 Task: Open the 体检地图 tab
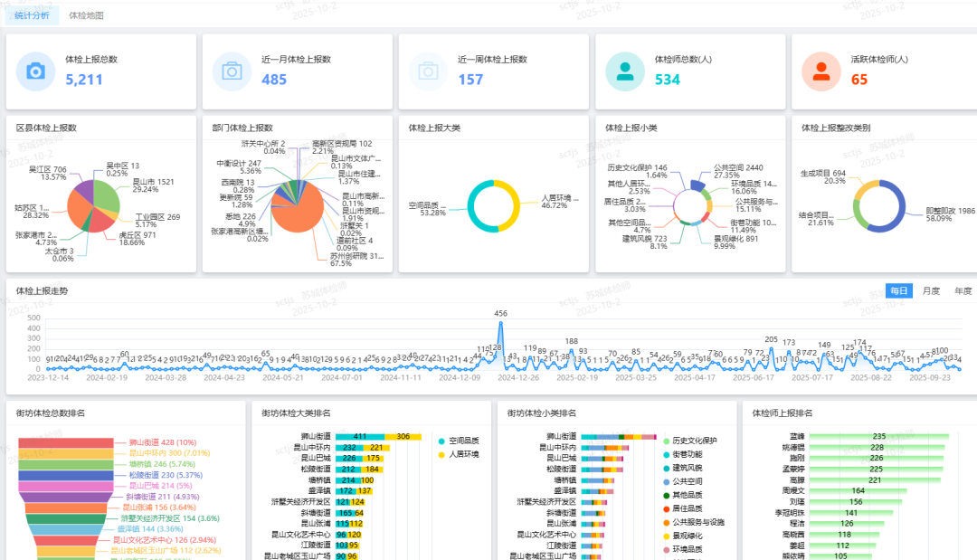pos(86,15)
